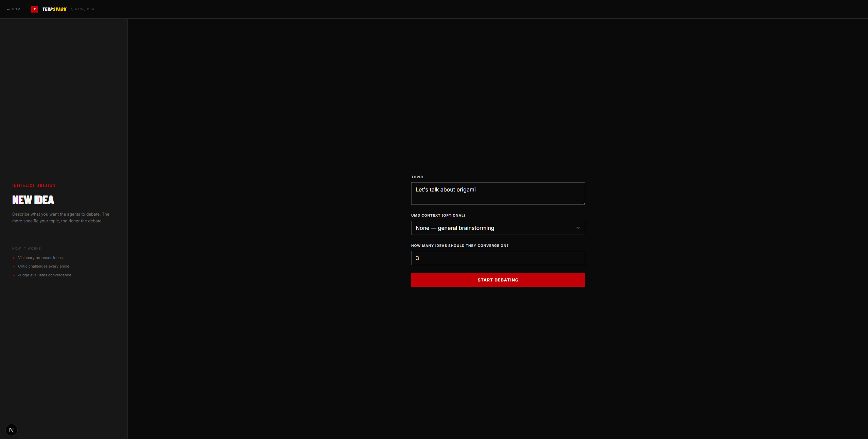Go back via the HOME link
Viewport: 868px width, 439px height.
coord(17,9)
